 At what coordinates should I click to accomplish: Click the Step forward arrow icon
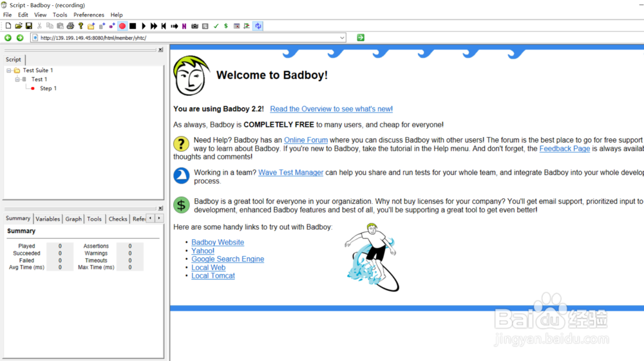pyautogui.click(x=174, y=26)
